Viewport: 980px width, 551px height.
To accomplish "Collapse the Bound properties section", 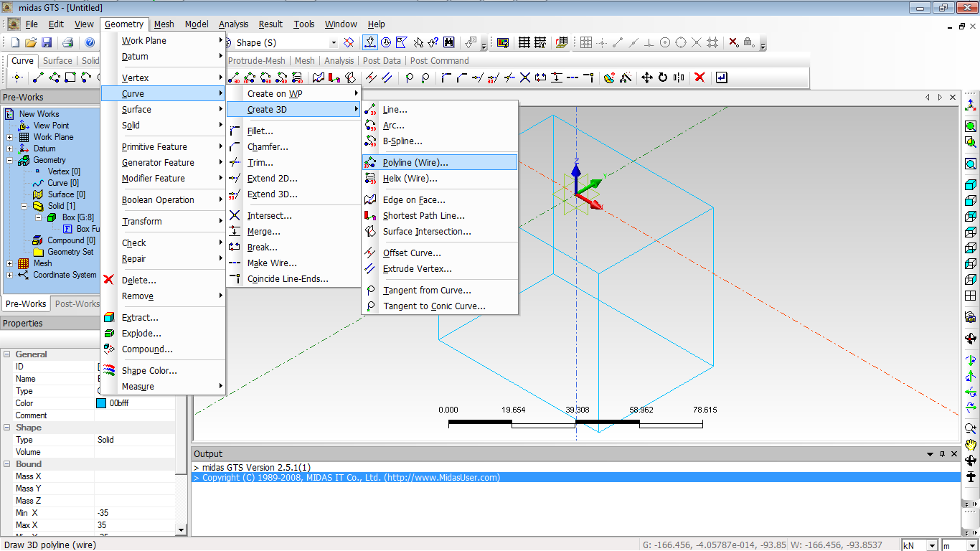I will coord(6,464).
